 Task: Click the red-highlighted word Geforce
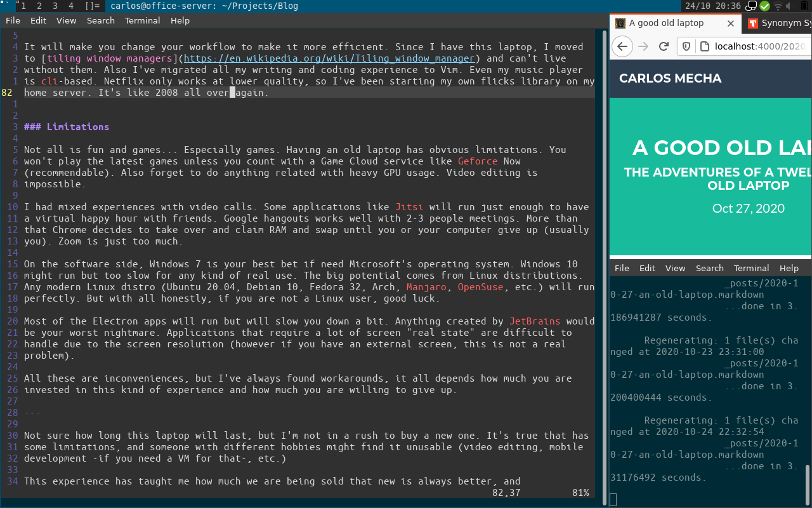[478, 161]
